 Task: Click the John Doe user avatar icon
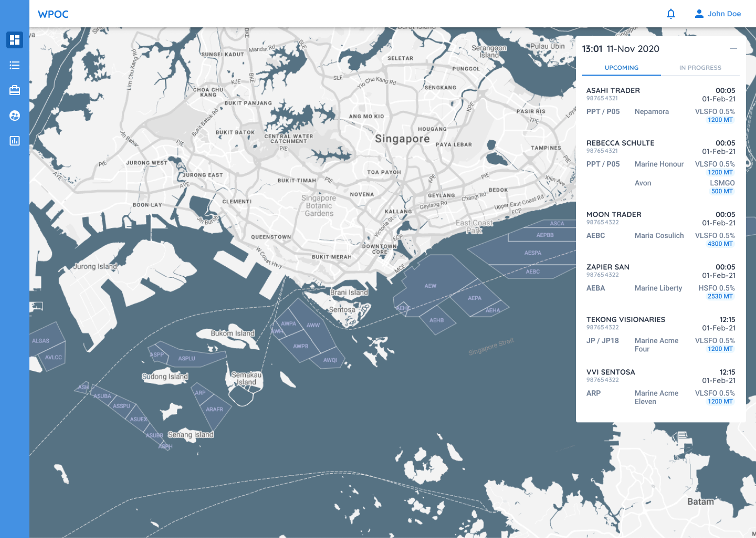pos(699,14)
